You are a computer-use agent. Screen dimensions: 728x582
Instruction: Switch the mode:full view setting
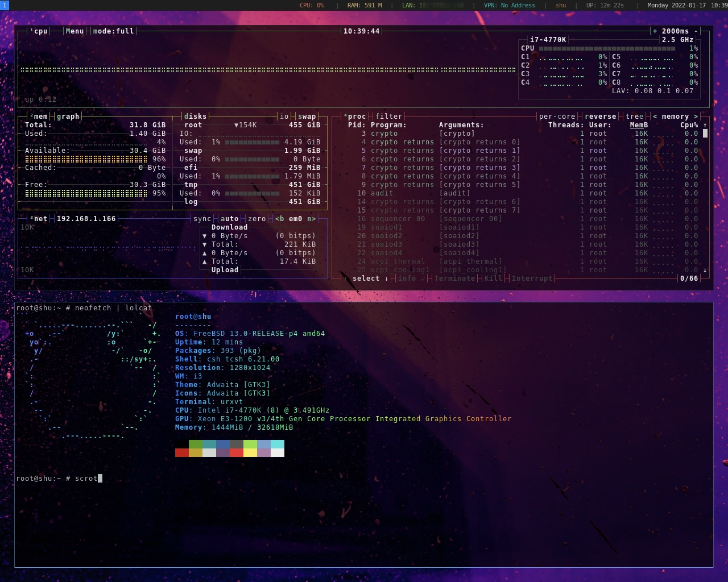pyautogui.click(x=113, y=31)
